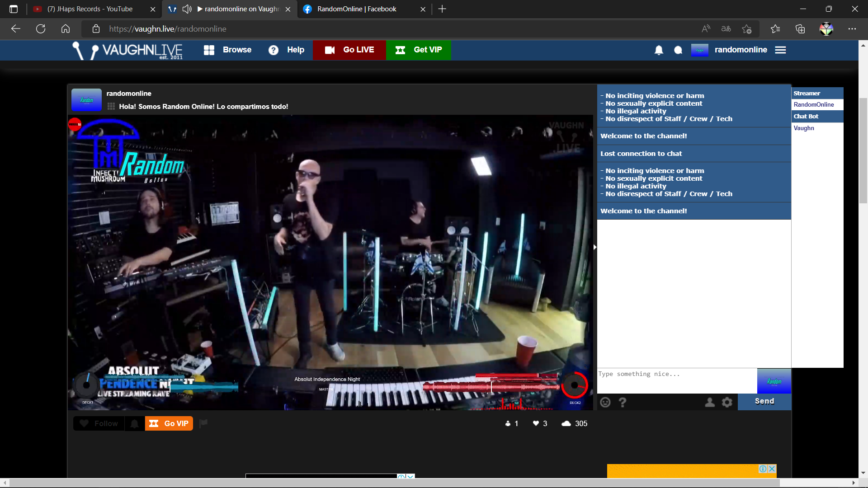The image size is (868, 488).
Task: Open the Help page
Action: (x=286, y=50)
